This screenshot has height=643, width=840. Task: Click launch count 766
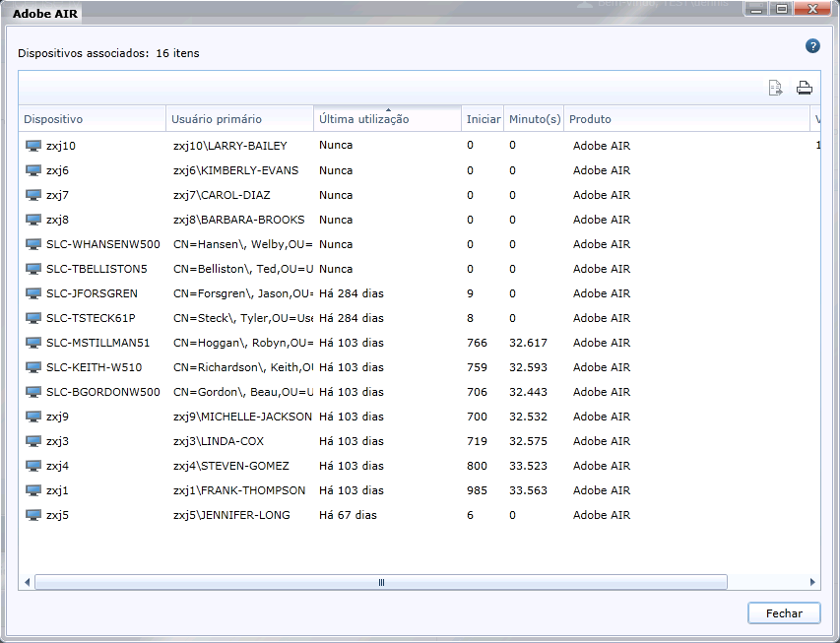click(x=477, y=343)
